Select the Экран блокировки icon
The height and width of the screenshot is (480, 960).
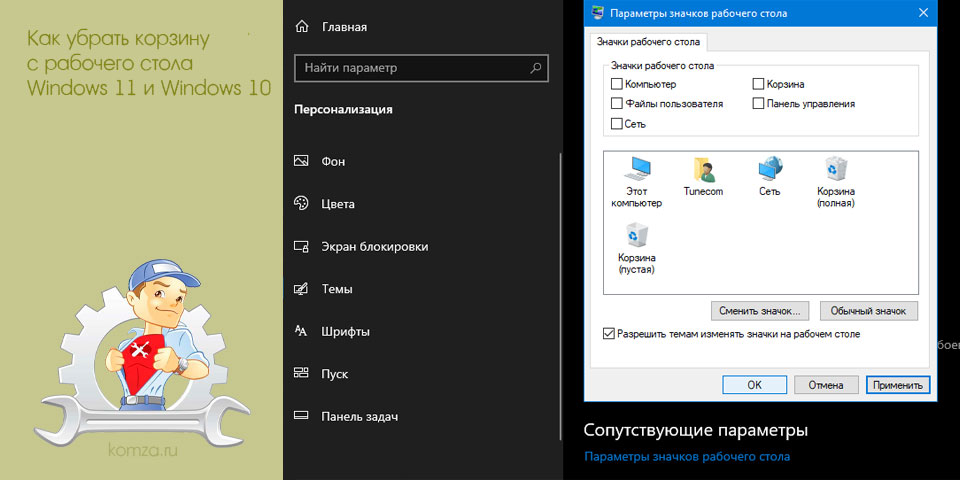[301, 247]
